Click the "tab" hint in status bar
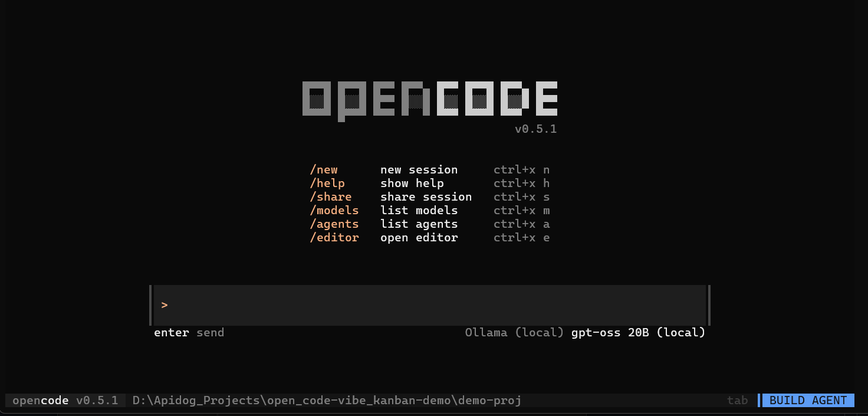The width and height of the screenshot is (868, 416). click(x=737, y=401)
